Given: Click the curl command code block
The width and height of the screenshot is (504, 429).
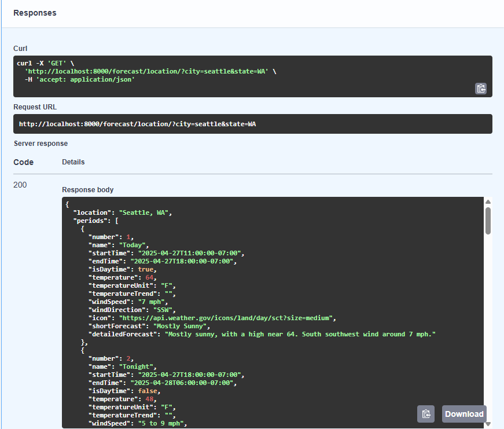Looking at the screenshot, I should 253,76.
